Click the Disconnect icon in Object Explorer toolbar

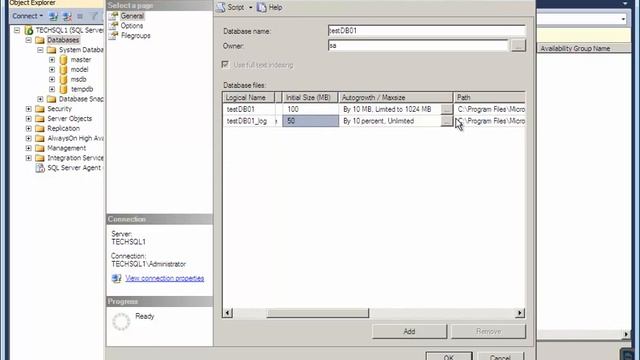tap(67, 16)
